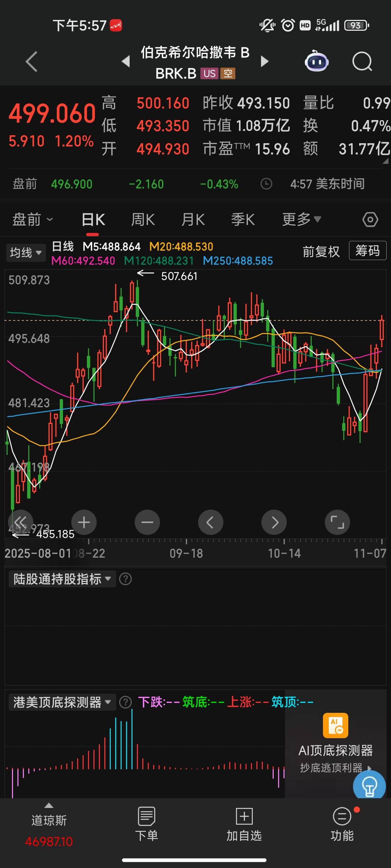Tap the US market badge
The height and width of the screenshot is (868, 391).
click(210, 73)
